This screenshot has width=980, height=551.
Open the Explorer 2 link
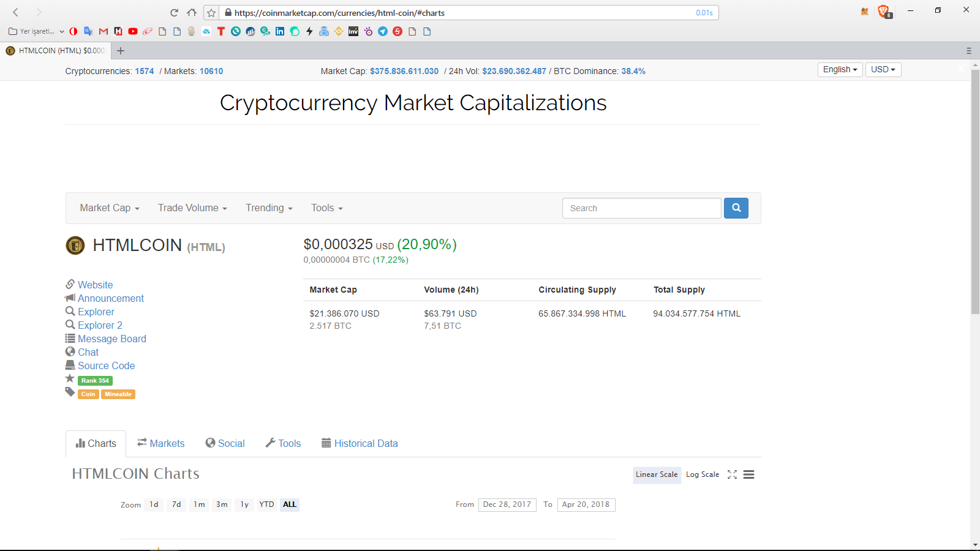pyautogui.click(x=100, y=325)
